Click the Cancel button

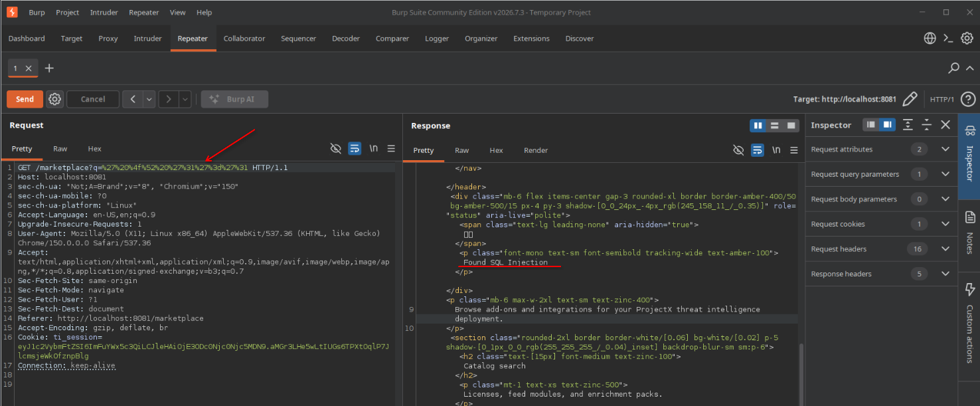93,99
